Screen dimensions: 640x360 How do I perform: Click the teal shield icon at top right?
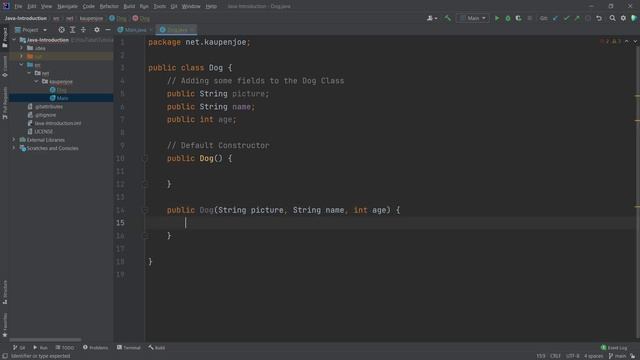click(634, 18)
